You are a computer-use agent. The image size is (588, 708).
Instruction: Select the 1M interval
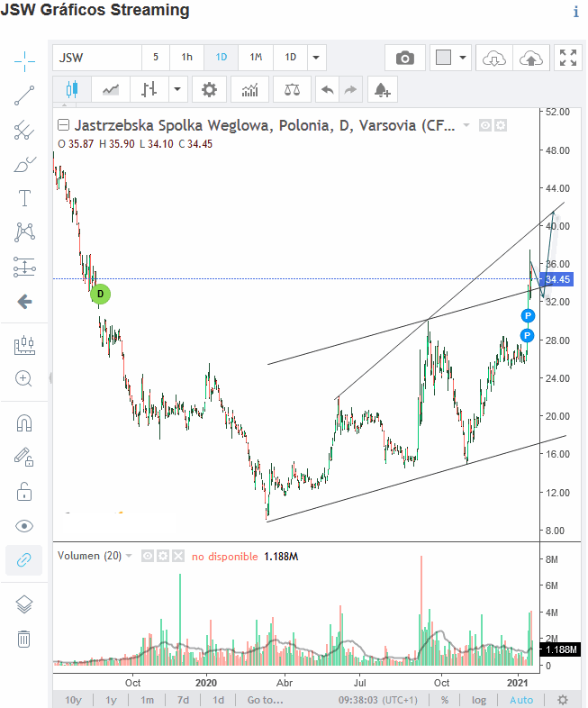pos(256,58)
